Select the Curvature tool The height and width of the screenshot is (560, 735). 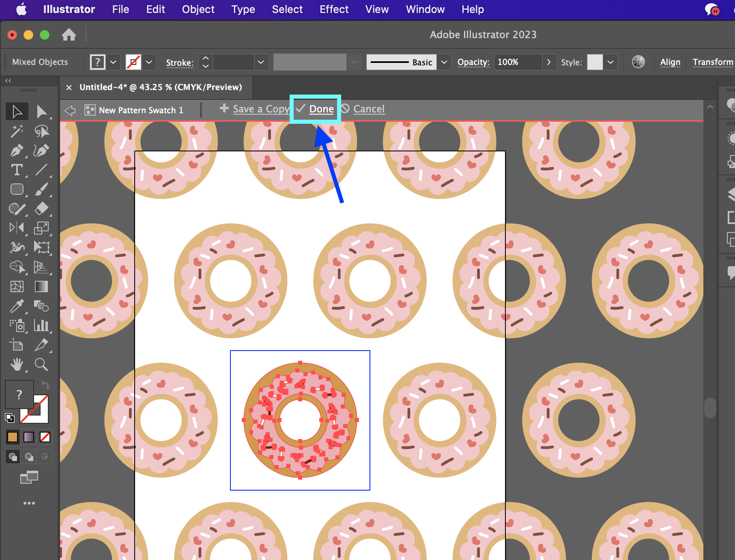click(x=41, y=151)
